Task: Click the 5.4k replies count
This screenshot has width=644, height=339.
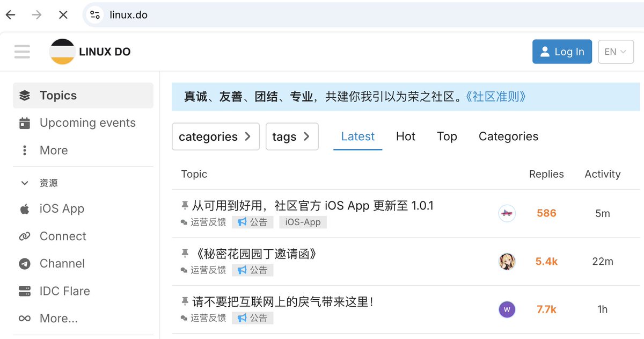Action: [546, 262]
